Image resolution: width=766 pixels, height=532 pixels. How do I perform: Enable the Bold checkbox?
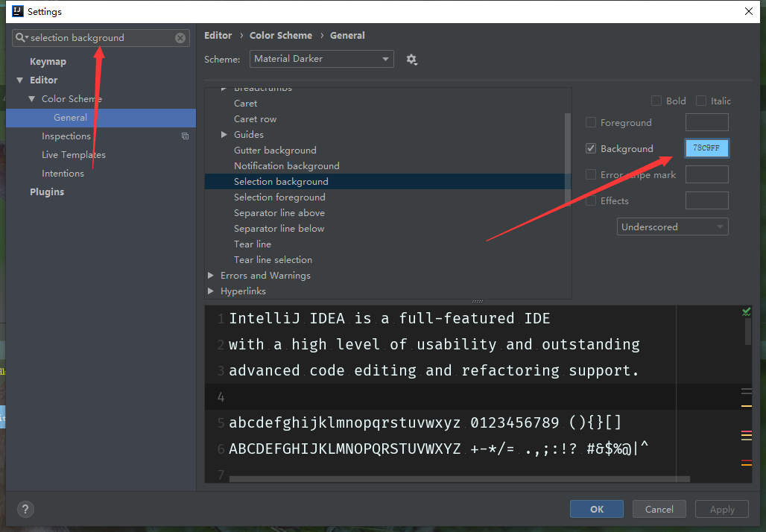pos(656,101)
